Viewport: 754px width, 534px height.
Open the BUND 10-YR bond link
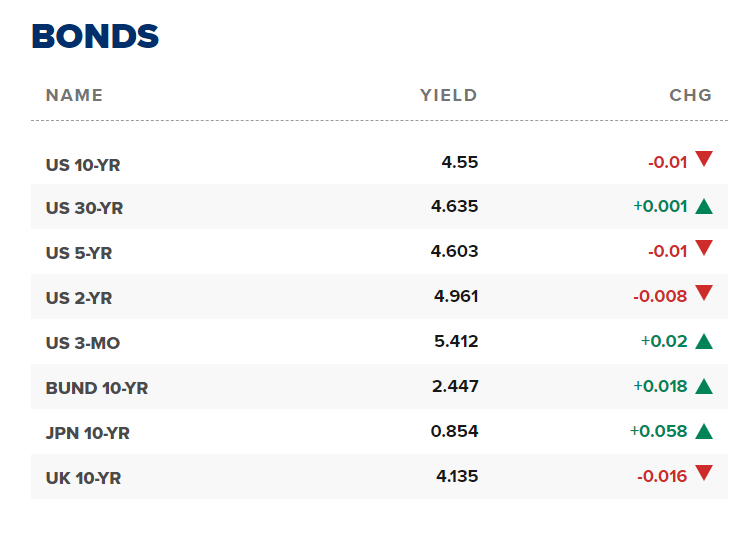click(97, 388)
